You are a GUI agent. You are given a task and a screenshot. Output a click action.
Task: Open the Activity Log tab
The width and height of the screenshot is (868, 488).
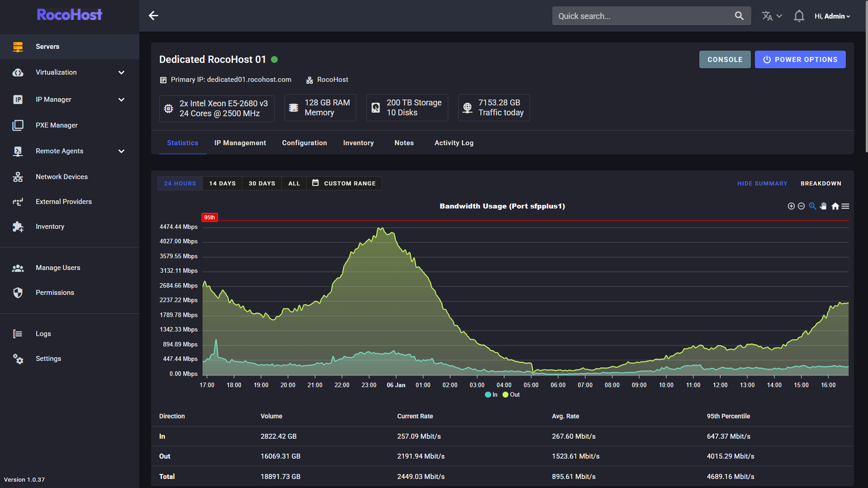coord(454,143)
